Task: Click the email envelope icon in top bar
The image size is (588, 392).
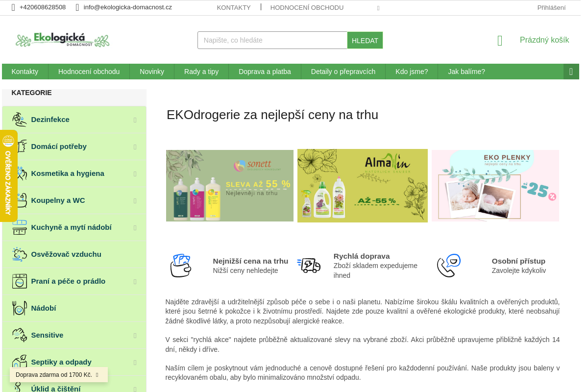Action: (77, 7)
